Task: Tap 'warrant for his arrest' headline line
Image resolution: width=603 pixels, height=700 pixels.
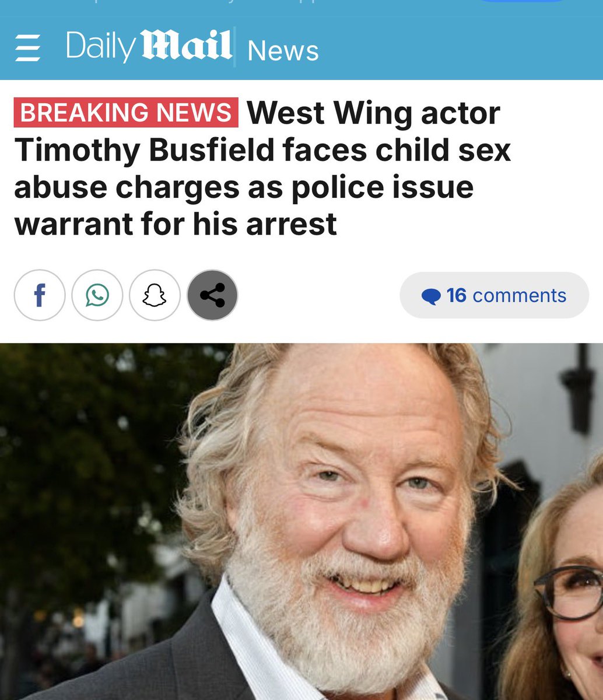Action: [176, 223]
